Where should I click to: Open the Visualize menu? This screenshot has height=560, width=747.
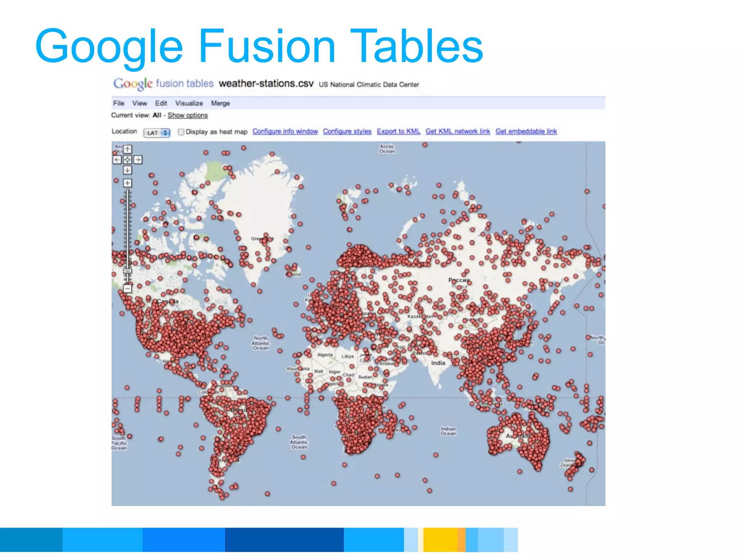[x=189, y=103]
